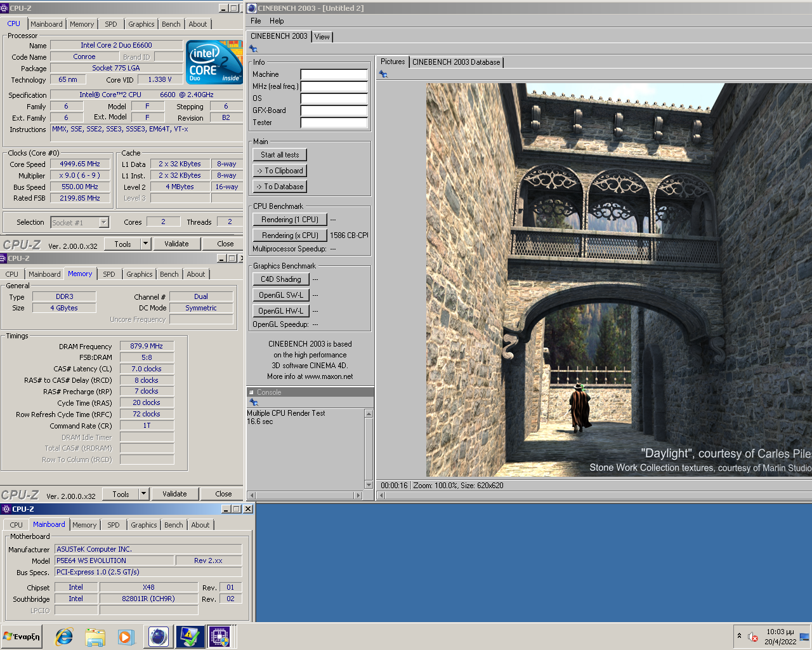Click Validate in the middle CPU-Z window
Screen dimensions: 812x650
click(x=174, y=494)
